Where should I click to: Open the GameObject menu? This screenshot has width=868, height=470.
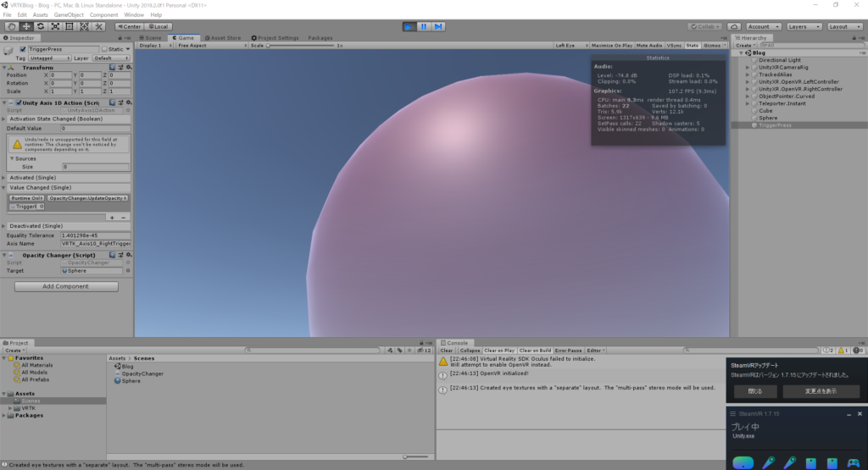point(69,15)
